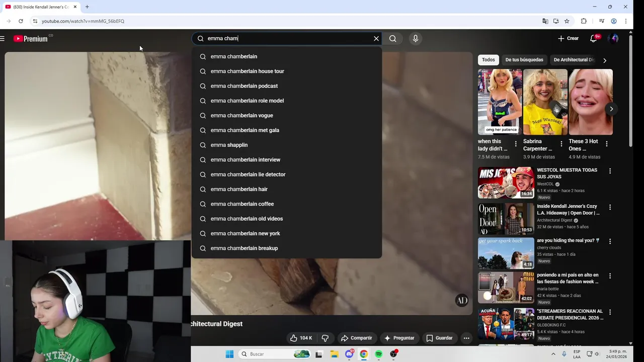The image size is (644, 362).
Task: Run search with magnifier button
Action: coord(392,38)
